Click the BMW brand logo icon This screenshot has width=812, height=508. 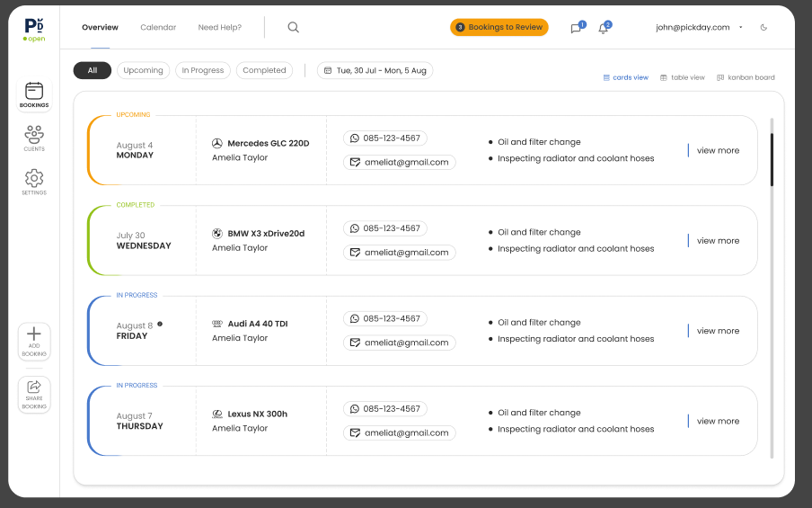click(217, 233)
